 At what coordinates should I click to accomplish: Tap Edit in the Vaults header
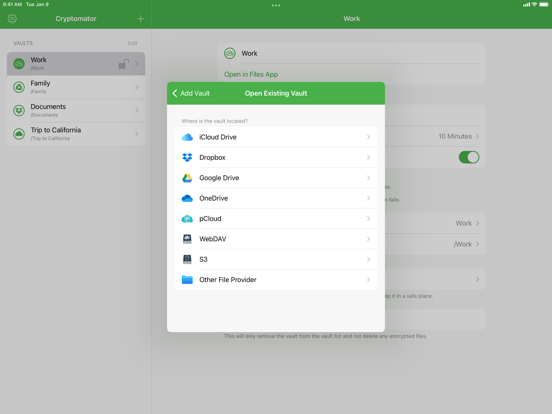click(x=132, y=43)
